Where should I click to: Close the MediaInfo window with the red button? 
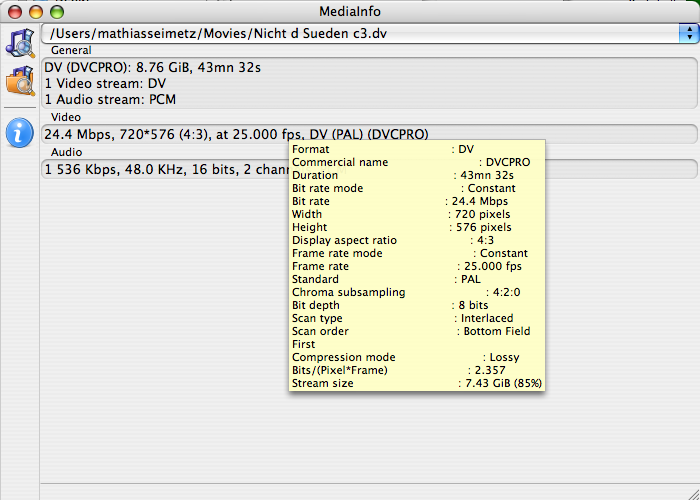(15, 12)
